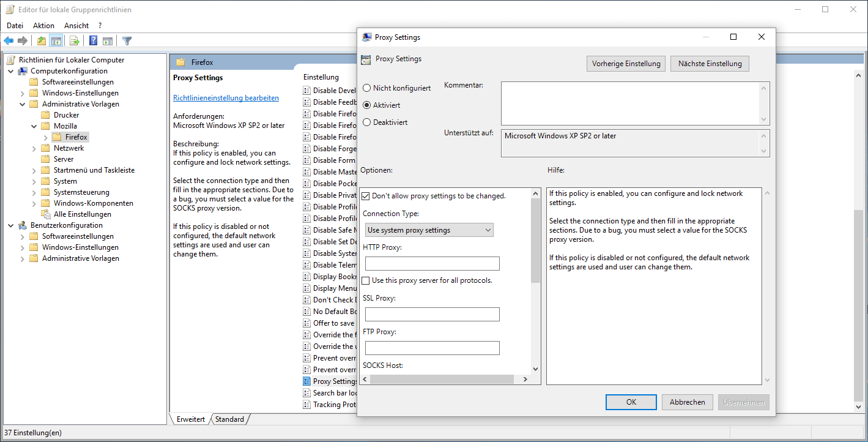Screen dimensions: 868x442
Task: Click the 'Nächste Einstellung' button
Action: (710, 64)
